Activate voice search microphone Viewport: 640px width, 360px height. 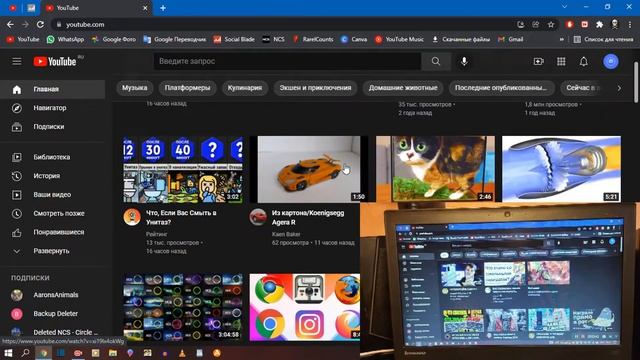[x=464, y=61]
